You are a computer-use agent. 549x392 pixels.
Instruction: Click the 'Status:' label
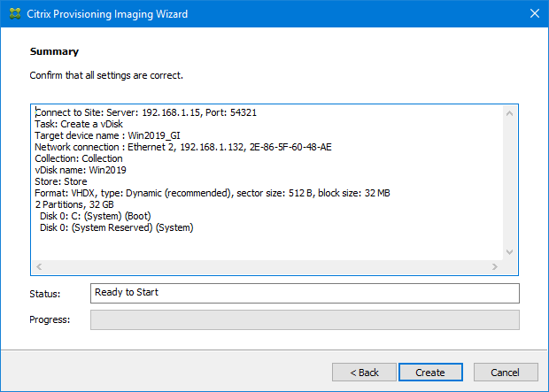45,294
